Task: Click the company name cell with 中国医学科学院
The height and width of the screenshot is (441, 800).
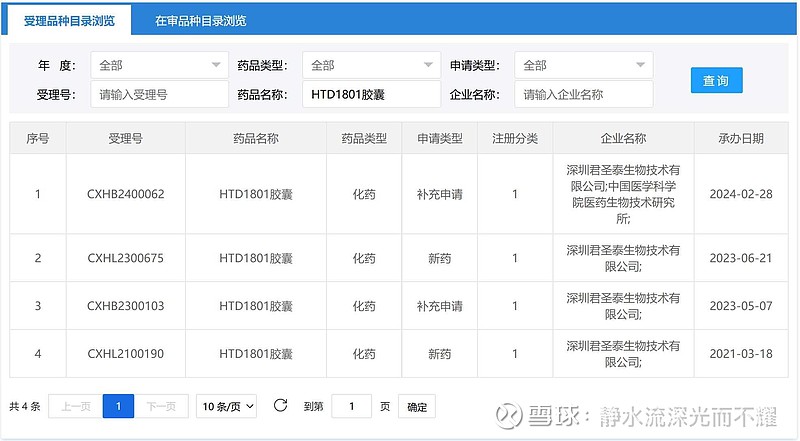Action: tap(623, 194)
